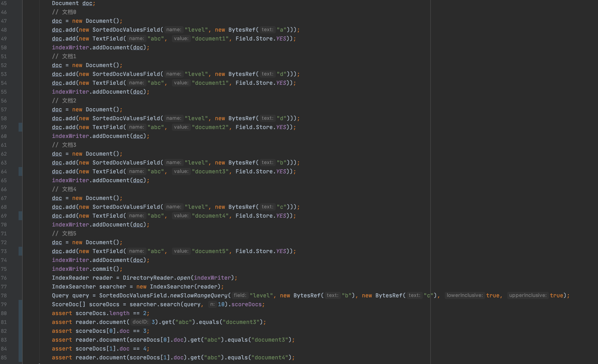Click the BytesRef string "a" on line 48
The image size is (598, 364).
click(281, 30)
